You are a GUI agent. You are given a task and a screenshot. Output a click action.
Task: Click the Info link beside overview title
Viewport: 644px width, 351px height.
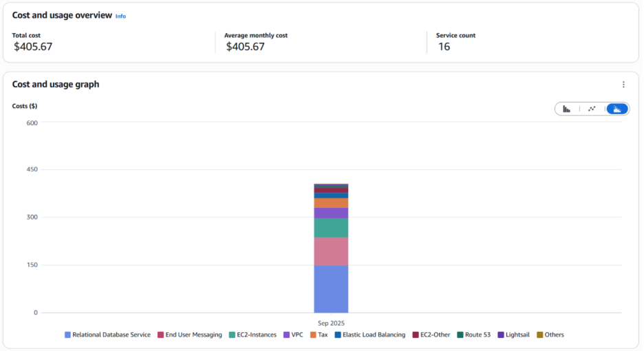120,16
